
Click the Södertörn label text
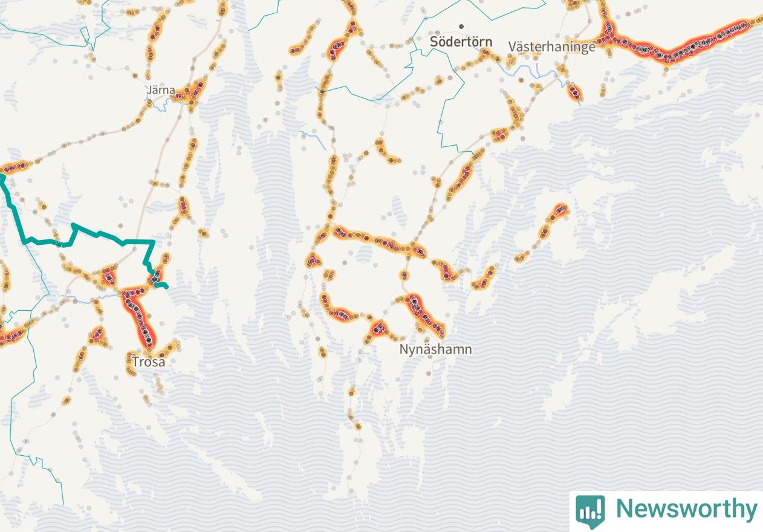coord(461,42)
